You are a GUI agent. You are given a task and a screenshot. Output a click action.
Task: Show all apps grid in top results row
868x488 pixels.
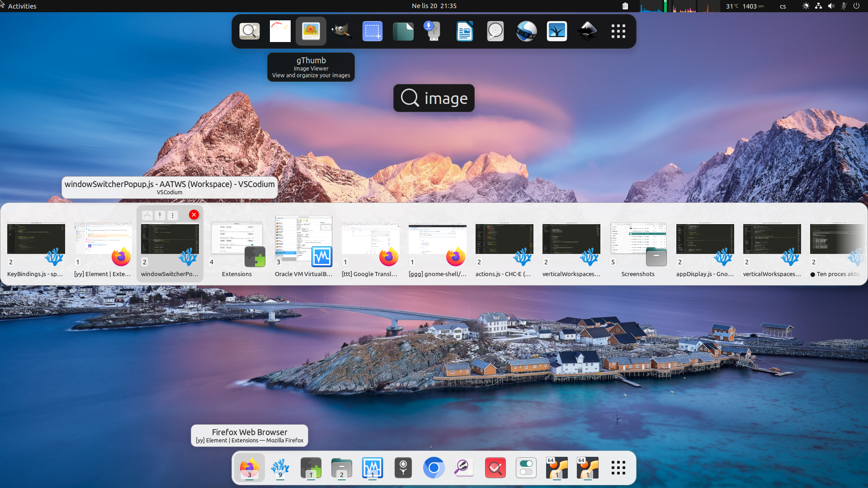click(618, 31)
